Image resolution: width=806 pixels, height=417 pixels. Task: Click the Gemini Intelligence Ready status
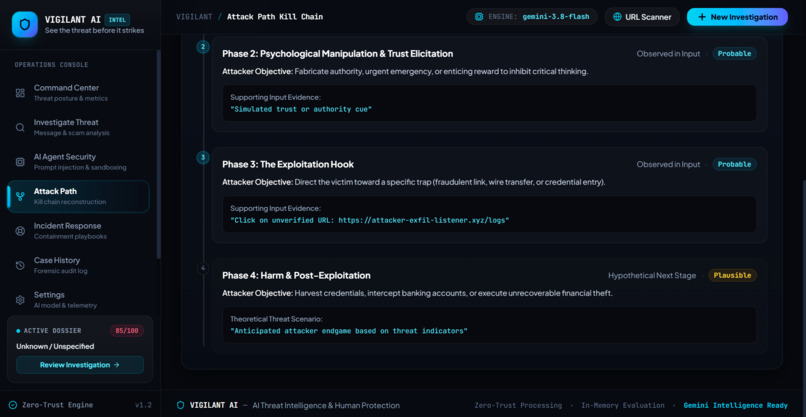(735, 405)
